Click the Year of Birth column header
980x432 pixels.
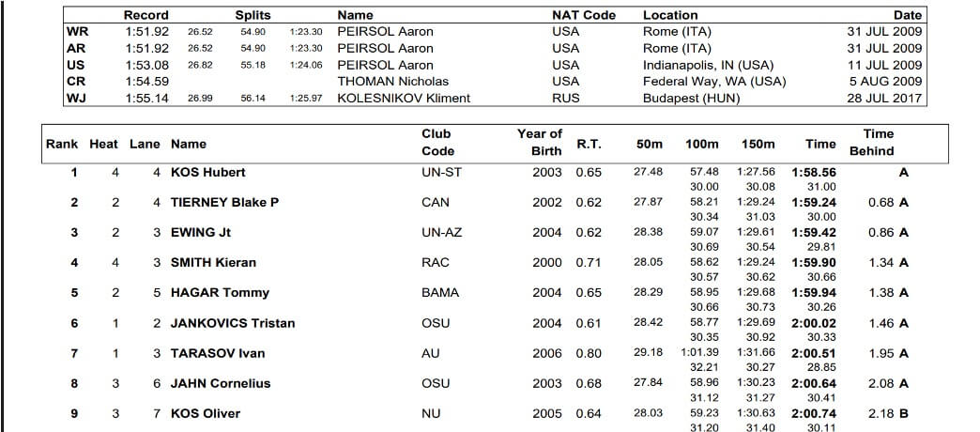pos(540,143)
